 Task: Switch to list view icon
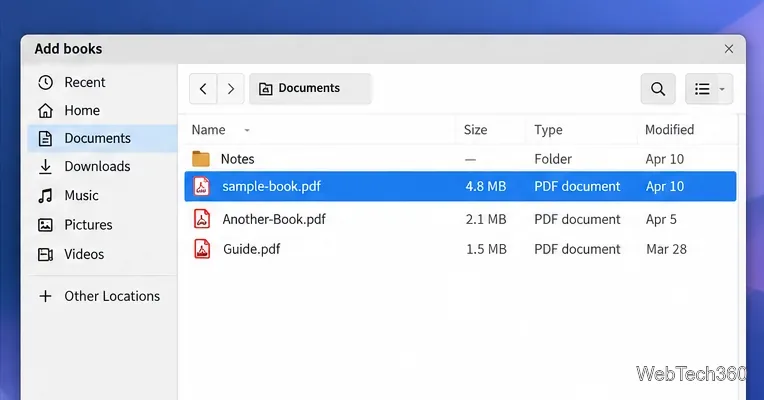(702, 89)
